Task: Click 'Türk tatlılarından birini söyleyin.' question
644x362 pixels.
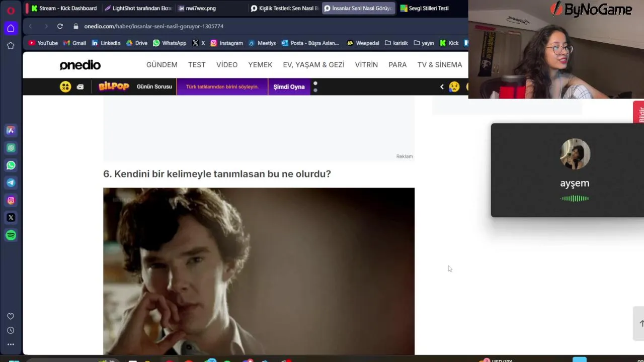Action: pyautogui.click(x=222, y=86)
